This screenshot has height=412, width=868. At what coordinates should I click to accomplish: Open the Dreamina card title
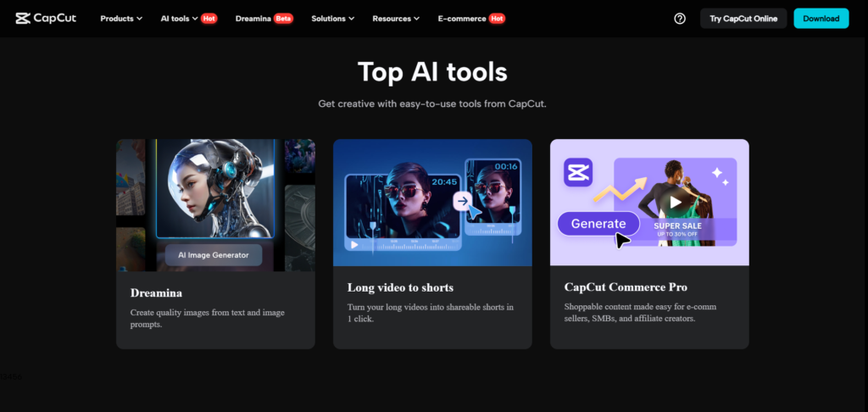[x=156, y=293]
